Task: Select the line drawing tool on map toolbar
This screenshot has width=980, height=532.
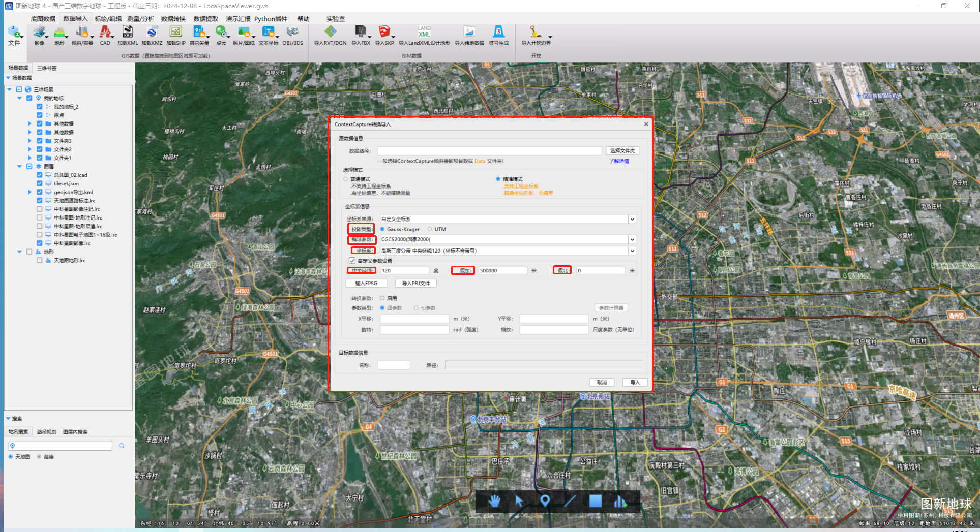Action: [x=570, y=501]
